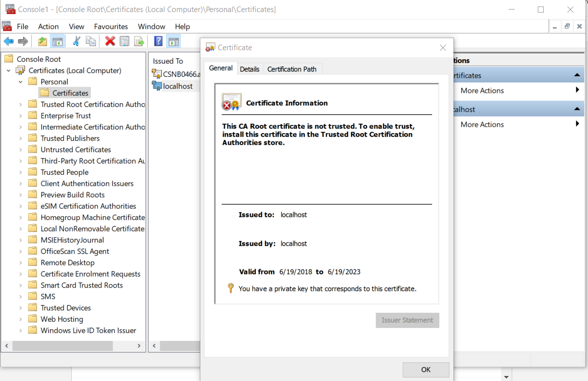
Task: Click the Properties icon in toolbar
Action: [x=124, y=41]
